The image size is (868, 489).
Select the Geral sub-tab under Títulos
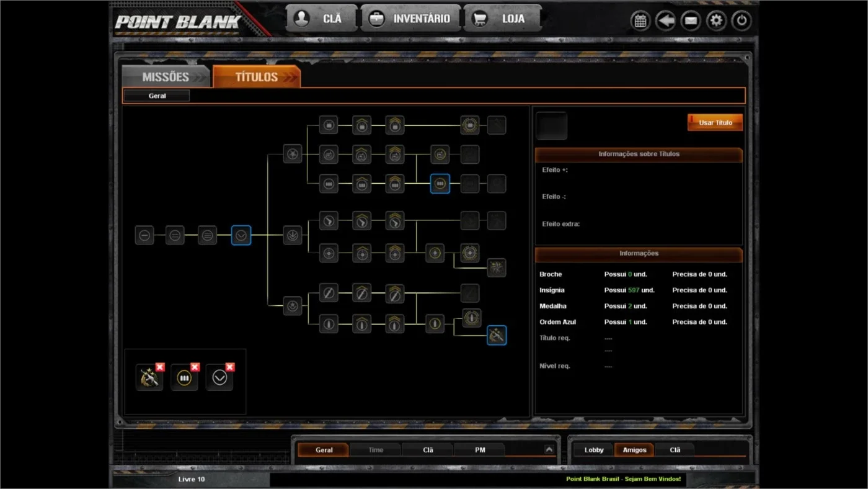[x=157, y=96]
